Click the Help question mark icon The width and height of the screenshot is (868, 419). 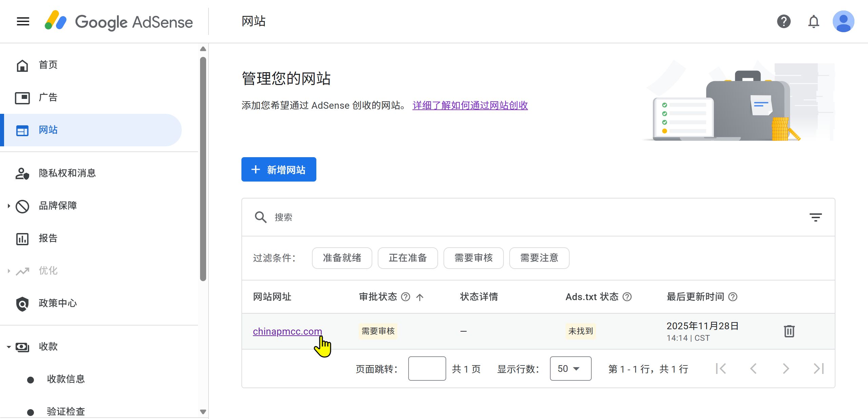pyautogui.click(x=784, y=22)
